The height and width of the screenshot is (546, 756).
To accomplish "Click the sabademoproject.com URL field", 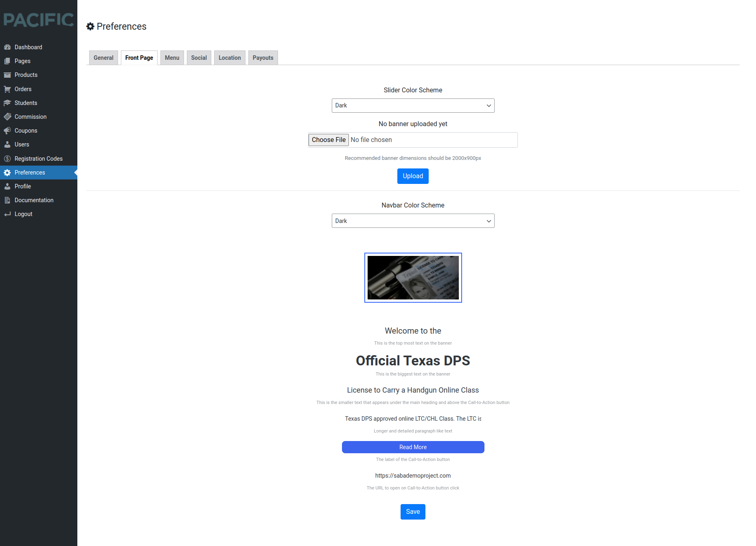I will 413,476.
